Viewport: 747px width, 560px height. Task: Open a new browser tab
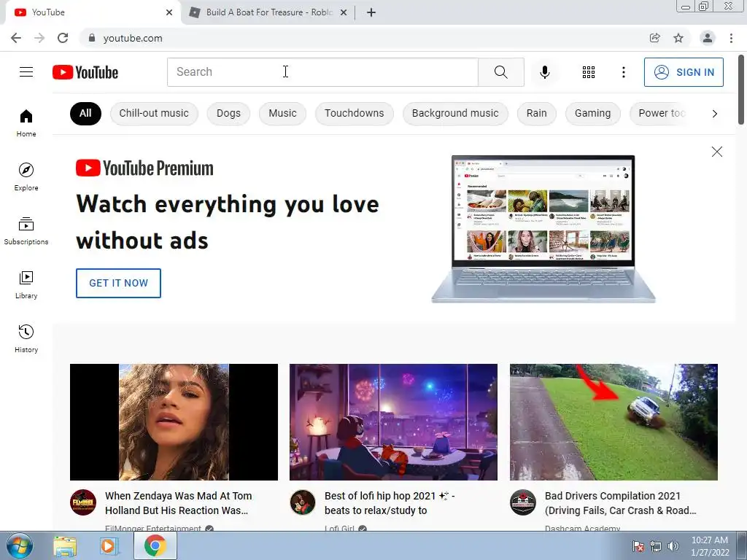pos(371,12)
